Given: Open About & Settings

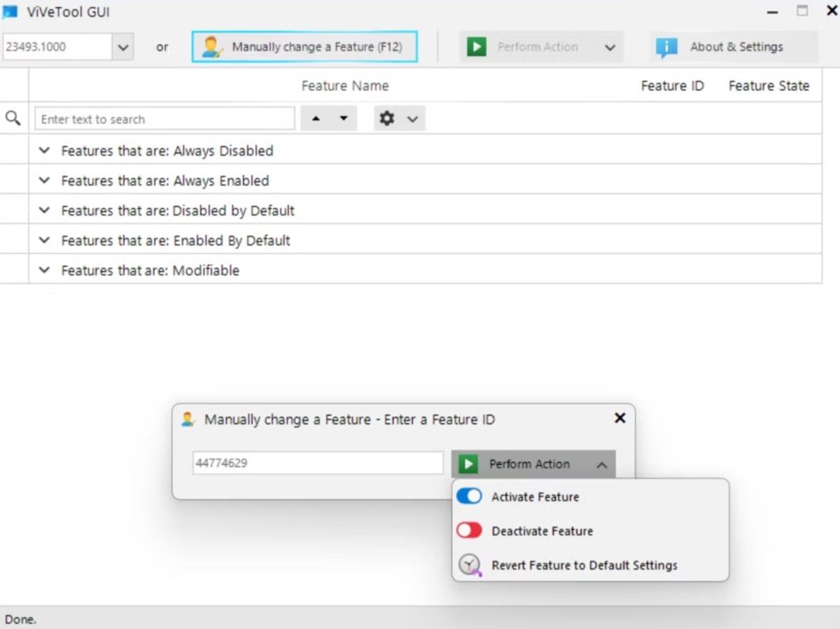Looking at the screenshot, I should [734, 47].
